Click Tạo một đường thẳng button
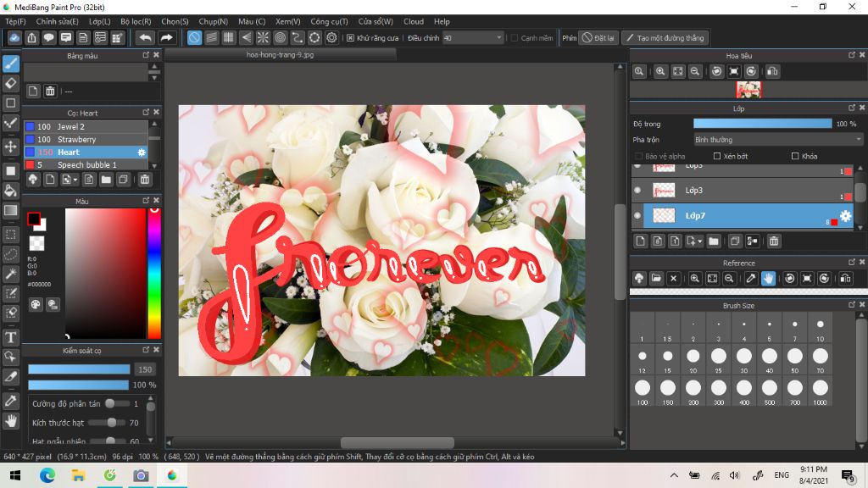The width and height of the screenshot is (868, 488). [665, 37]
